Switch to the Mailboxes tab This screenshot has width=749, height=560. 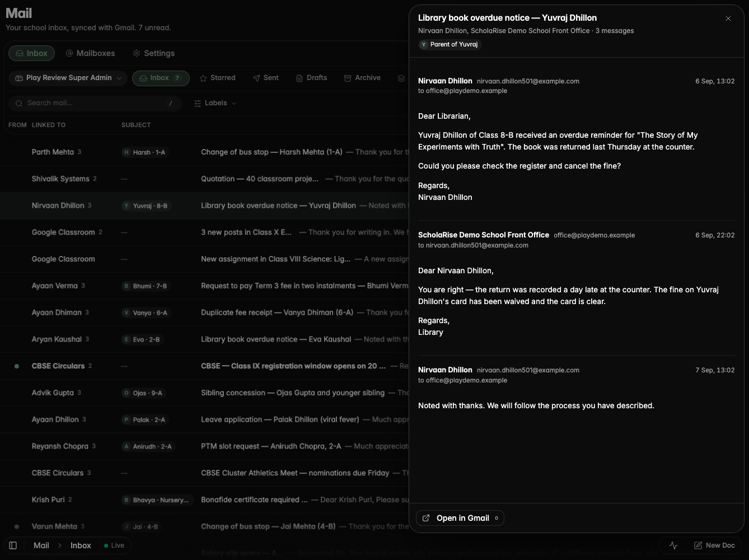(x=90, y=53)
